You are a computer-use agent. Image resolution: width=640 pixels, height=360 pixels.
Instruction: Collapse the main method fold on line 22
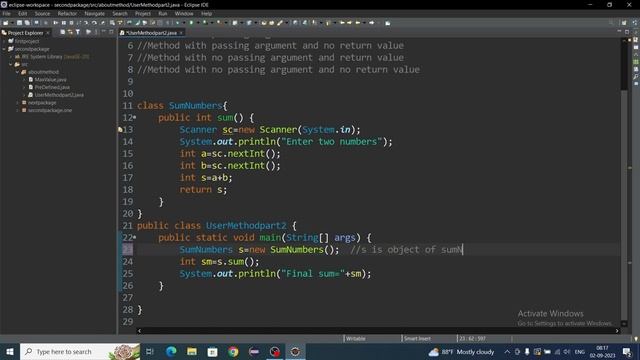point(135,238)
